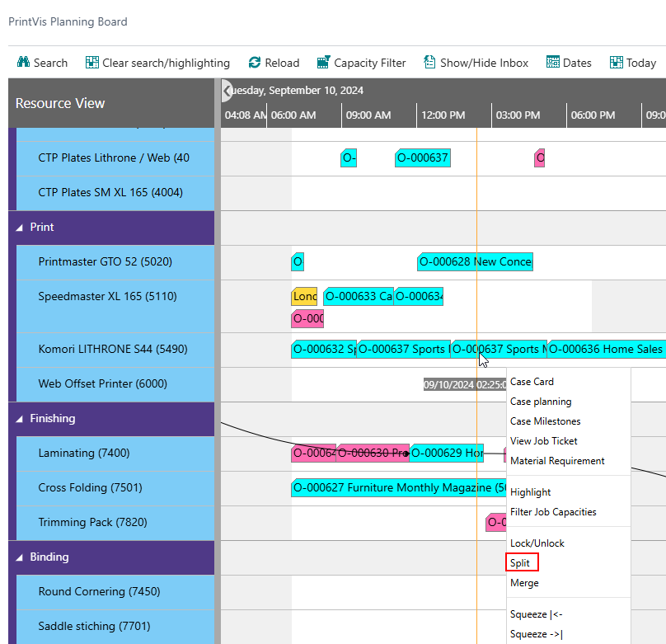Click the 06:00 PM time header

click(x=593, y=115)
